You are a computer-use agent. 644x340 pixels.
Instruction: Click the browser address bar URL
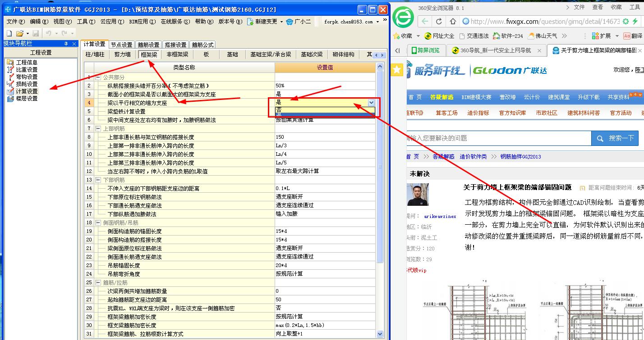(x=544, y=21)
